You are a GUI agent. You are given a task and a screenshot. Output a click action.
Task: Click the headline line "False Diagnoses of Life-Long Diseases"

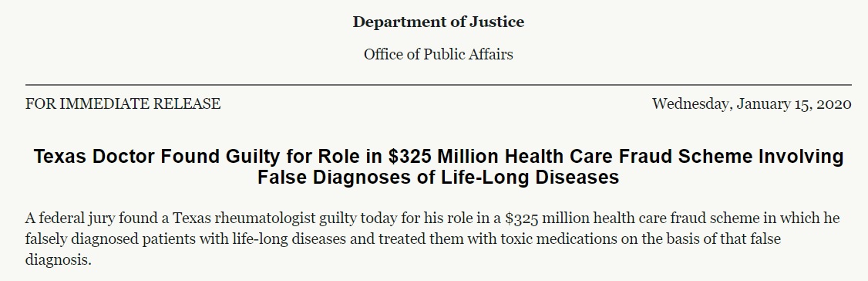438,178
